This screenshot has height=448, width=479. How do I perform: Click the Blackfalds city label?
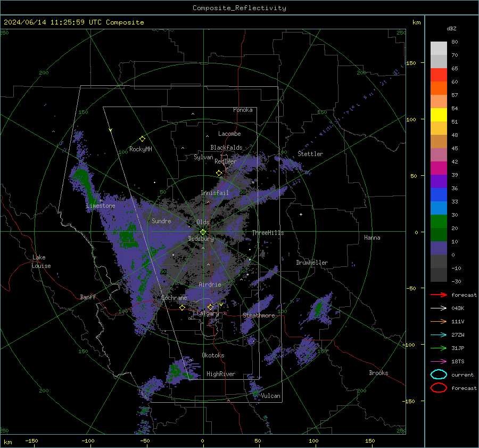coord(226,148)
